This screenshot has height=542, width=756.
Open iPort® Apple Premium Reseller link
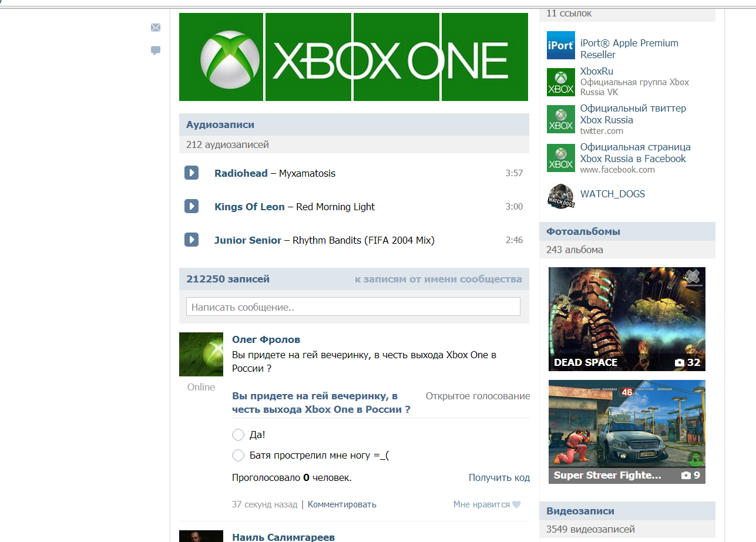point(629,49)
